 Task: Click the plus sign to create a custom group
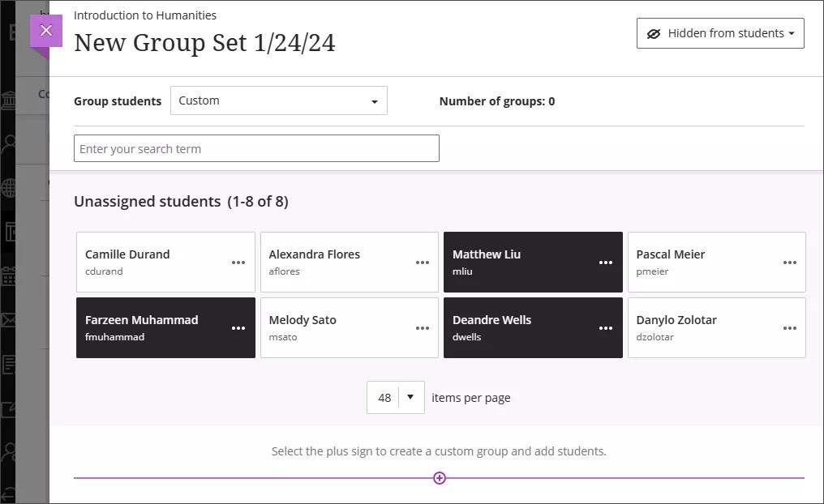439,478
